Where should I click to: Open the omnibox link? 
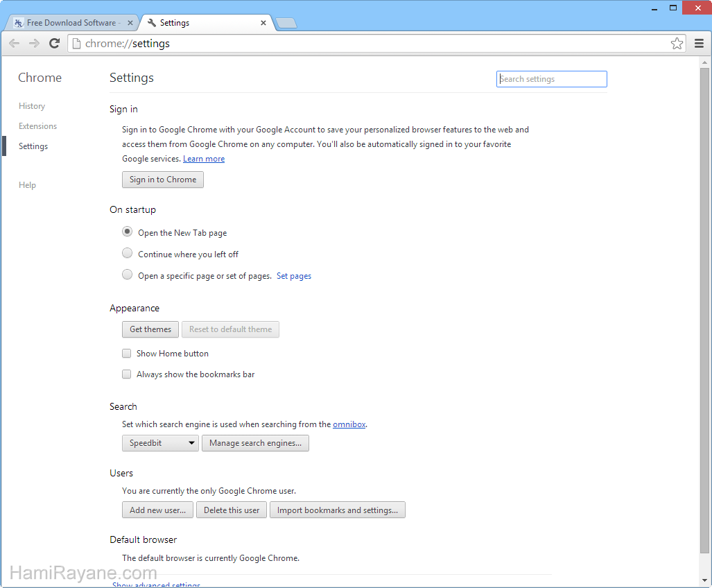coord(349,424)
